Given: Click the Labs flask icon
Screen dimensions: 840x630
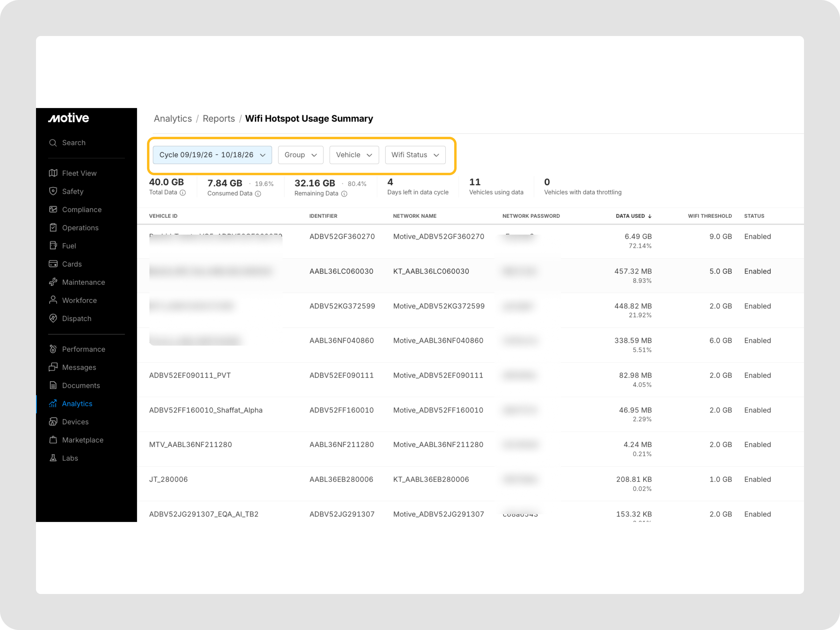Looking at the screenshot, I should pyautogui.click(x=53, y=458).
